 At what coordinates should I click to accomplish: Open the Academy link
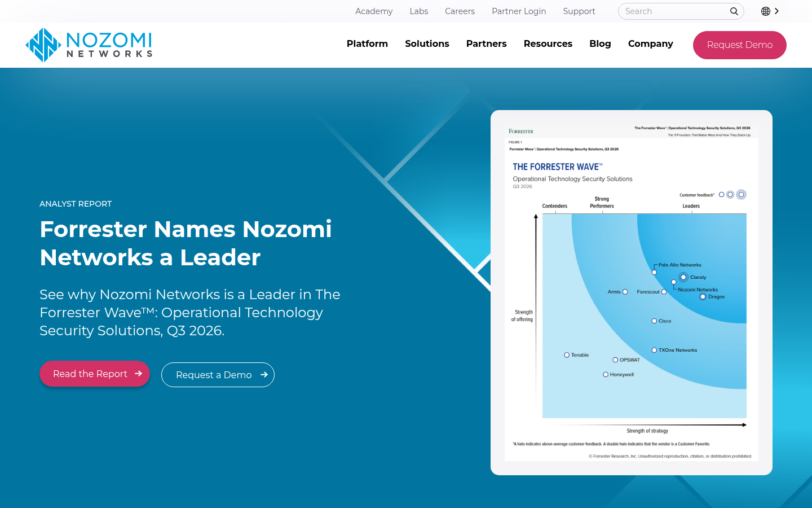click(374, 11)
